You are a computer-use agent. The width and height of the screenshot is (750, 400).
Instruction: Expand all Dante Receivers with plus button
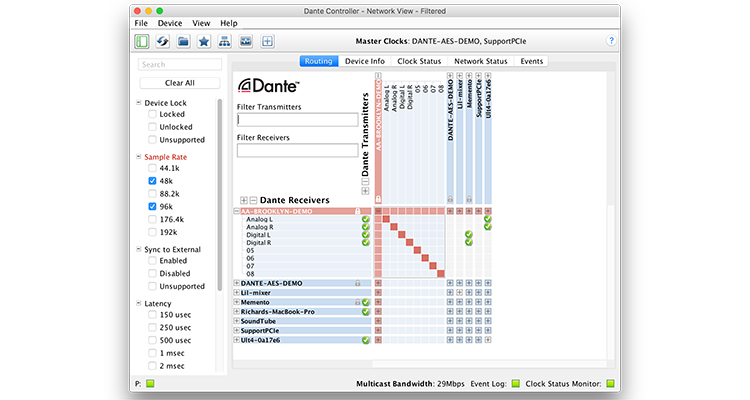tap(244, 200)
